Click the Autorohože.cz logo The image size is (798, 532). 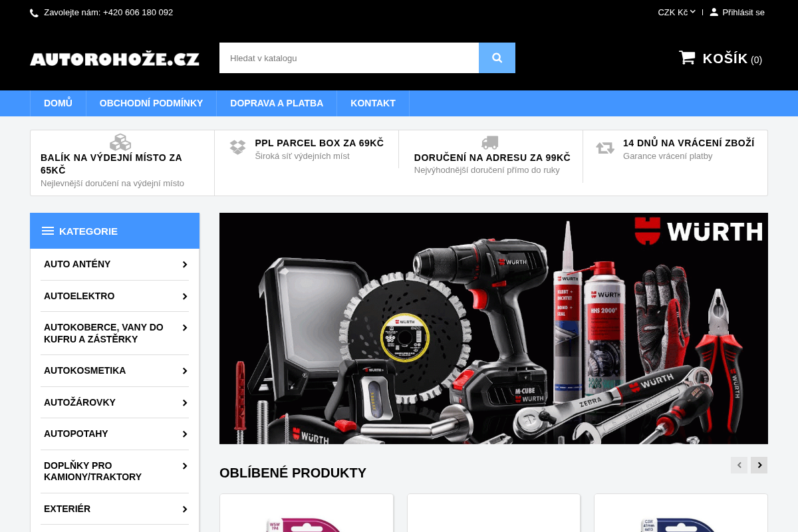(x=114, y=59)
